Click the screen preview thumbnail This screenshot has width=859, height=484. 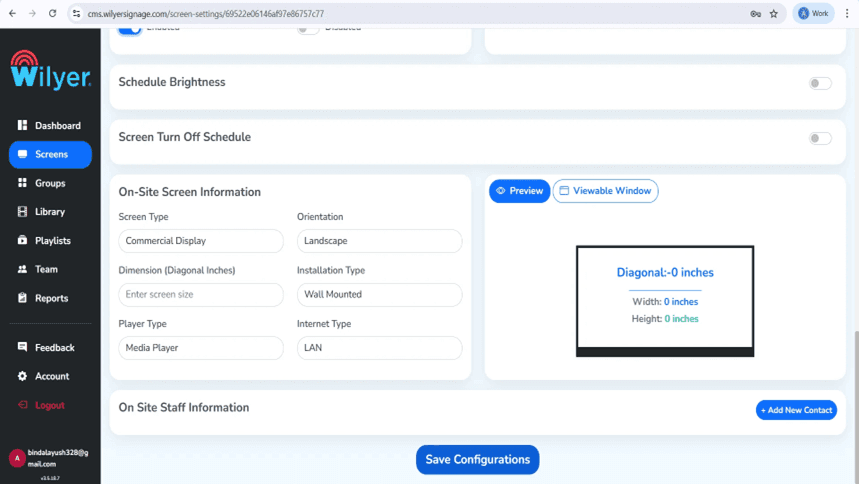click(x=665, y=301)
